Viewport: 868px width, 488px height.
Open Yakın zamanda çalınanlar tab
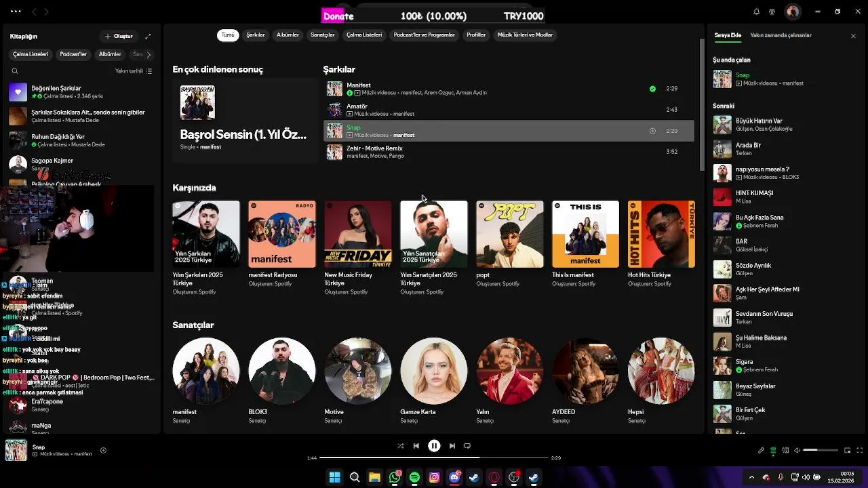(781, 35)
